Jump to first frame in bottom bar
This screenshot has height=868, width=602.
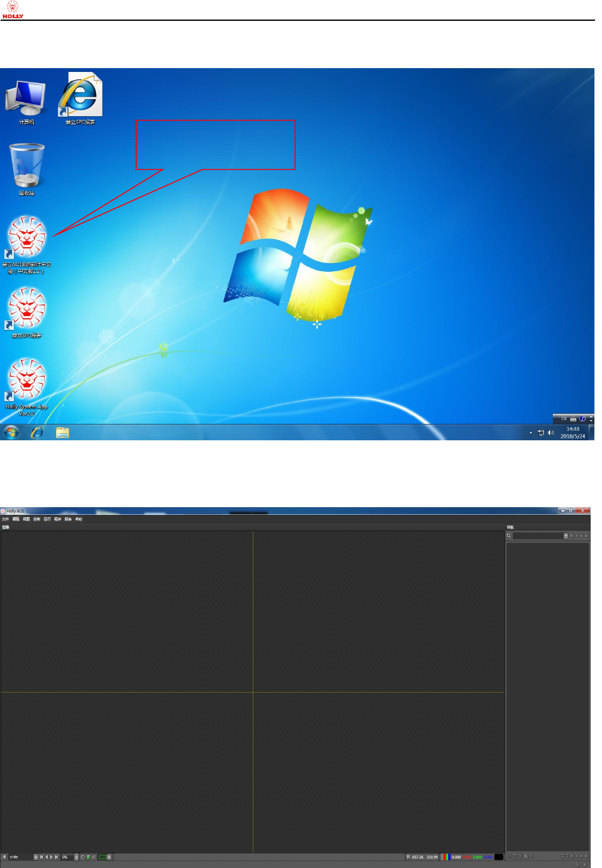point(42,857)
